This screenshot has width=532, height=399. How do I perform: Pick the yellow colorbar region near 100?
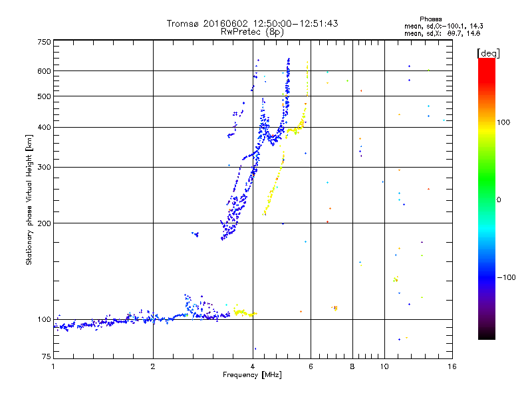(486, 123)
